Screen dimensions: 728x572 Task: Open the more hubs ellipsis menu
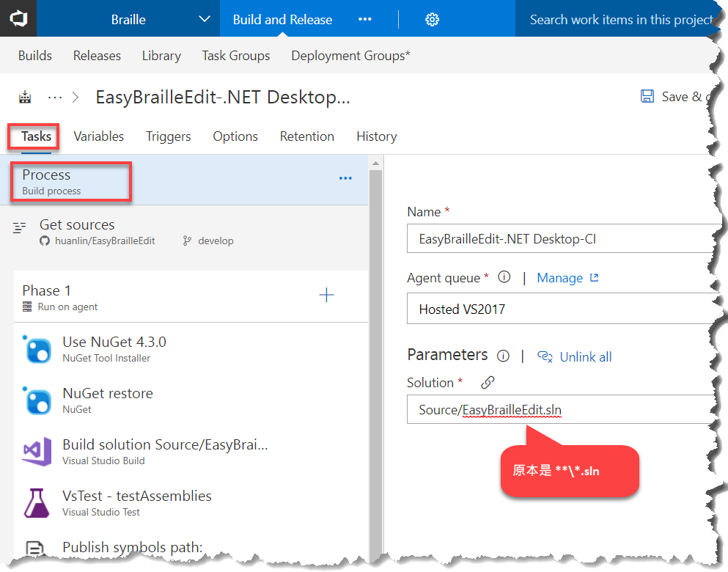coord(364,19)
